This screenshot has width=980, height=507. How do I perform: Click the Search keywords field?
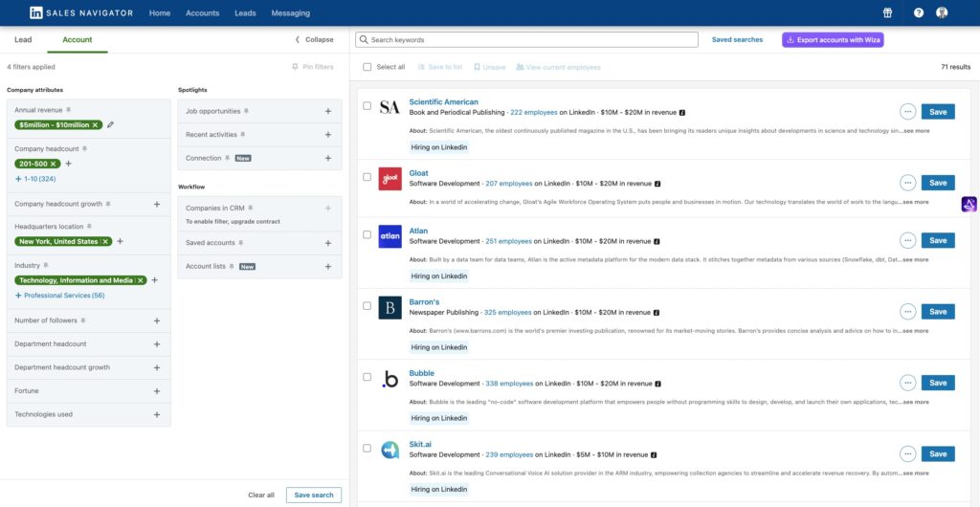tap(527, 39)
